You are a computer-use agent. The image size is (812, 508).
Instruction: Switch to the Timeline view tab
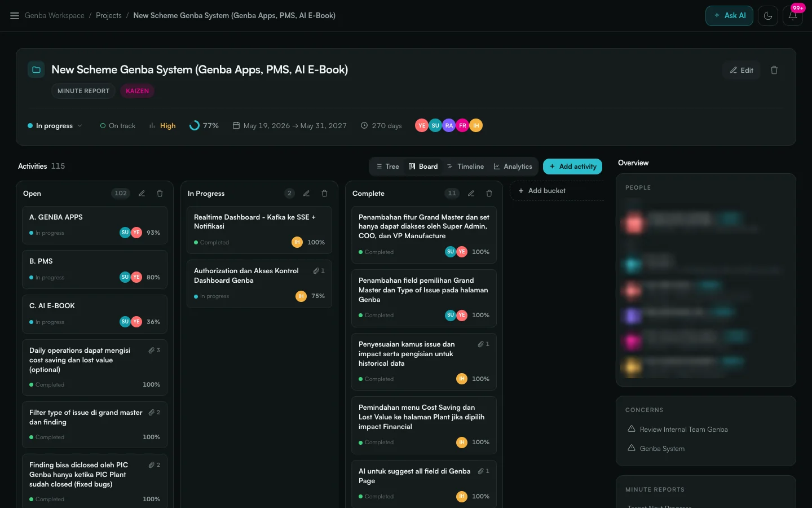[465, 167]
